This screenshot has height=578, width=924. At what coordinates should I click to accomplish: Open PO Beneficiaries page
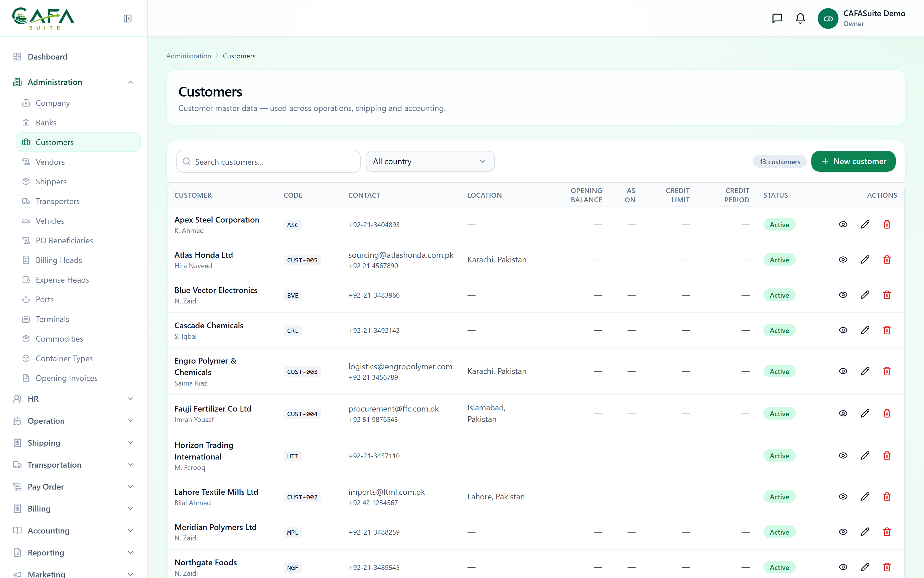click(78, 240)
